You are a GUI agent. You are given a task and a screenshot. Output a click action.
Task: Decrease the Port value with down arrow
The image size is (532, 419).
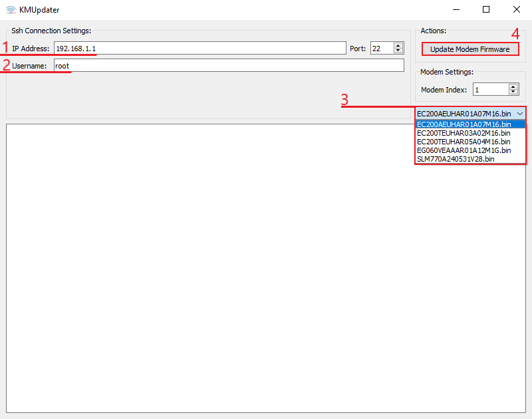pos(398,51)
